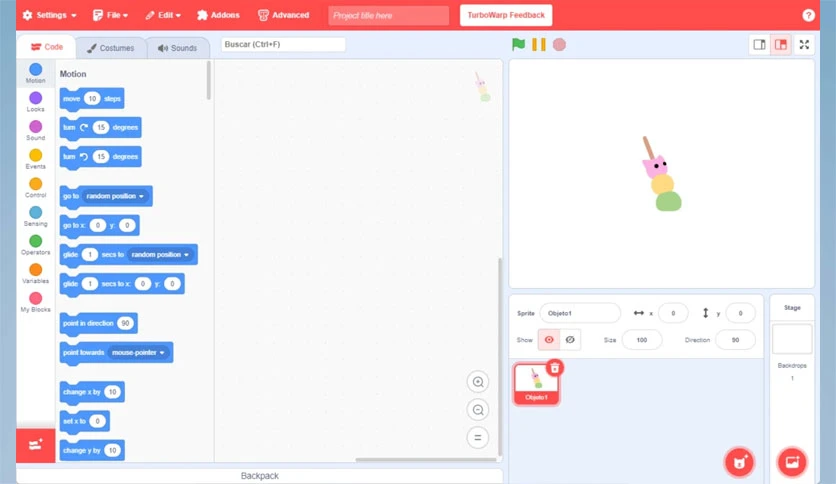Select the Objeto1 sprite thumbnail
The height and width of the screenshot is (484, 836).
tap(536, 384)
